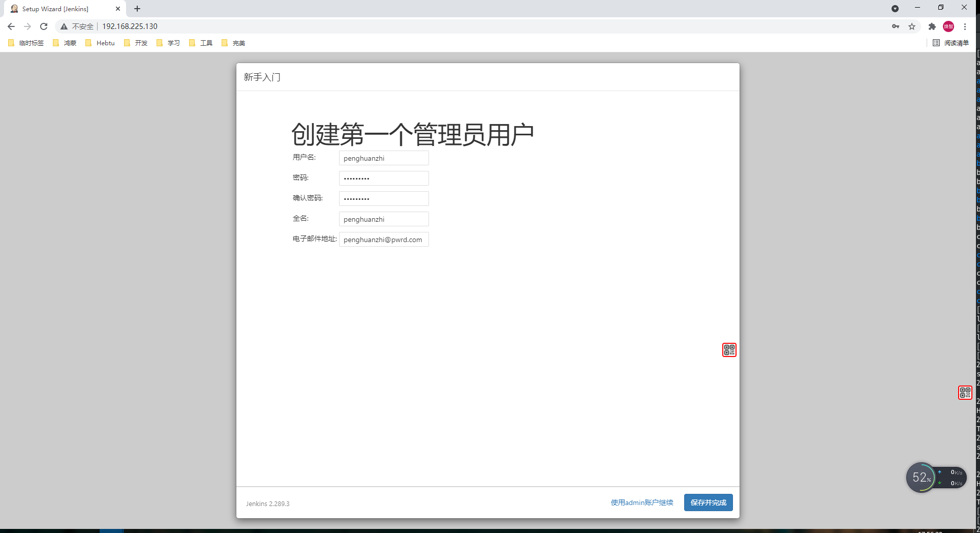Click the address bar URL

click(130, 26)
